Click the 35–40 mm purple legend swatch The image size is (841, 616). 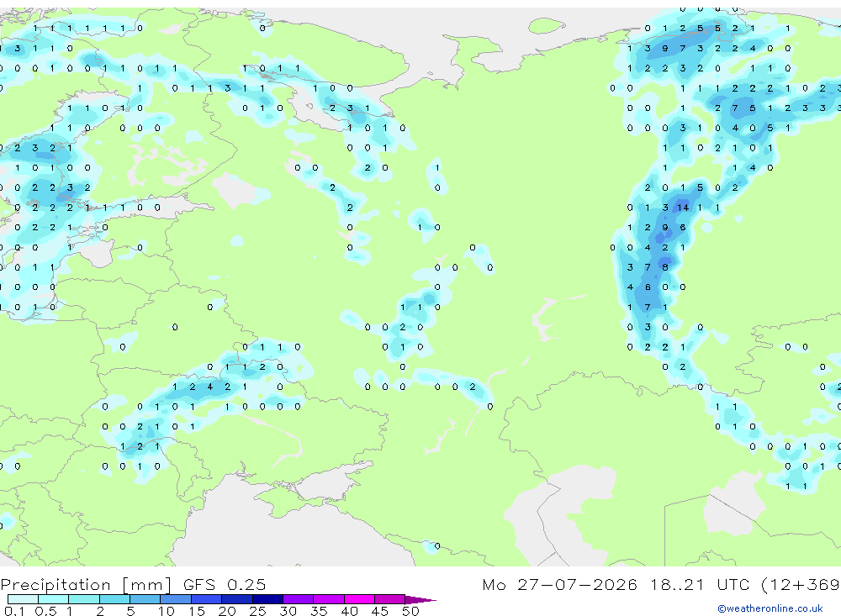pyautogui.click(x=329, y=599)
